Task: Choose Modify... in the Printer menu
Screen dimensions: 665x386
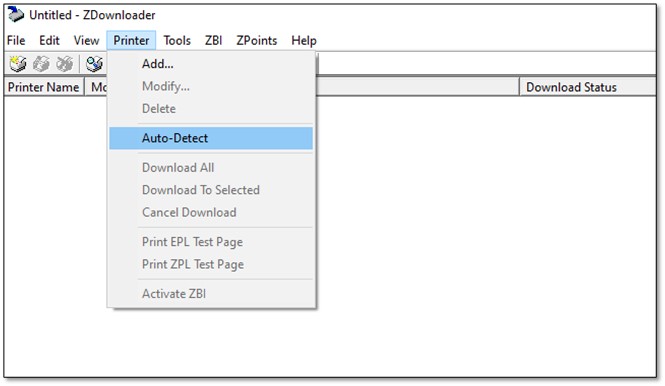Action: (211, 87)
